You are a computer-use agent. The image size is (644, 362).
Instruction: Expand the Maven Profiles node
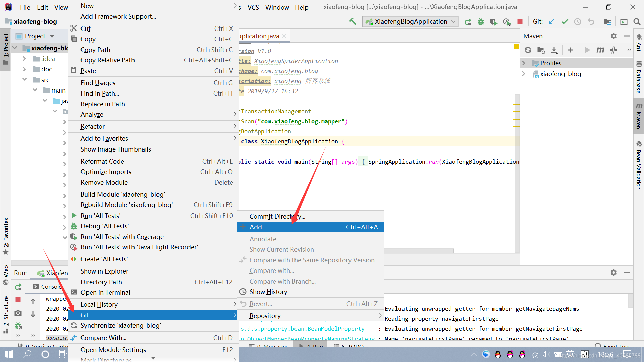524,63
